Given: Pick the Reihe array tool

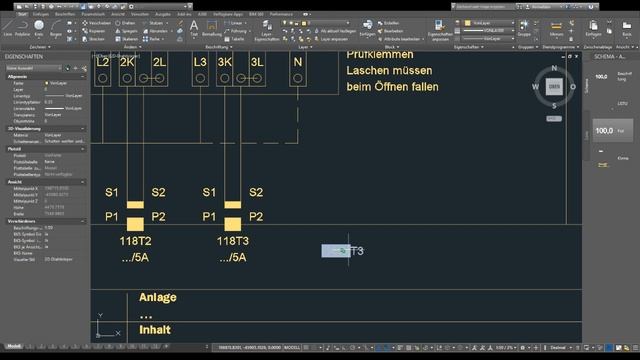Looking at the screenshot, I should click(153, 39).
